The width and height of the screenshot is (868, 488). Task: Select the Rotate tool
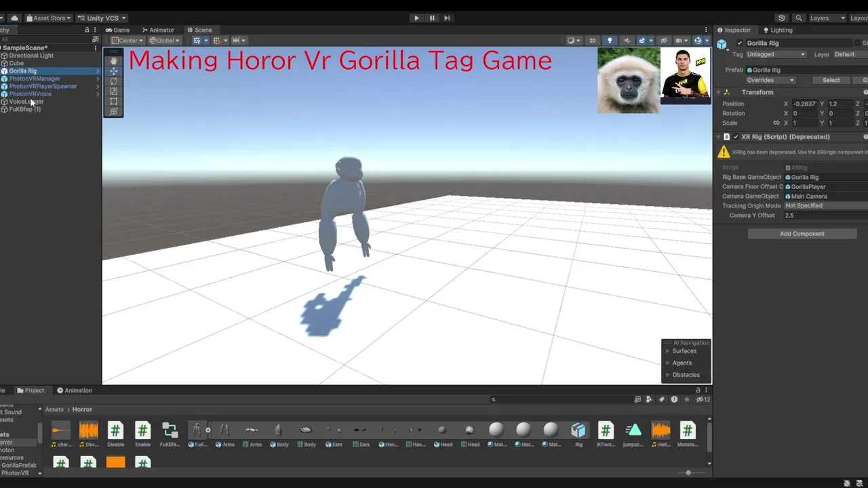tap(113, 81)
